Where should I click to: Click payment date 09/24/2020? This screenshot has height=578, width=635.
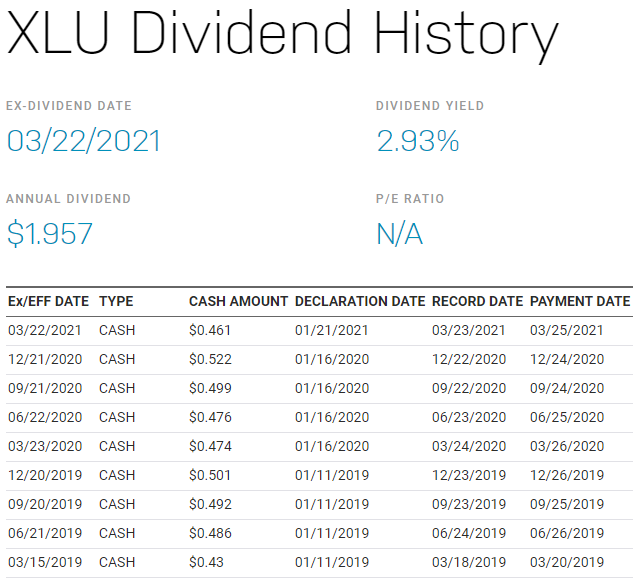(x=567, y=388)
